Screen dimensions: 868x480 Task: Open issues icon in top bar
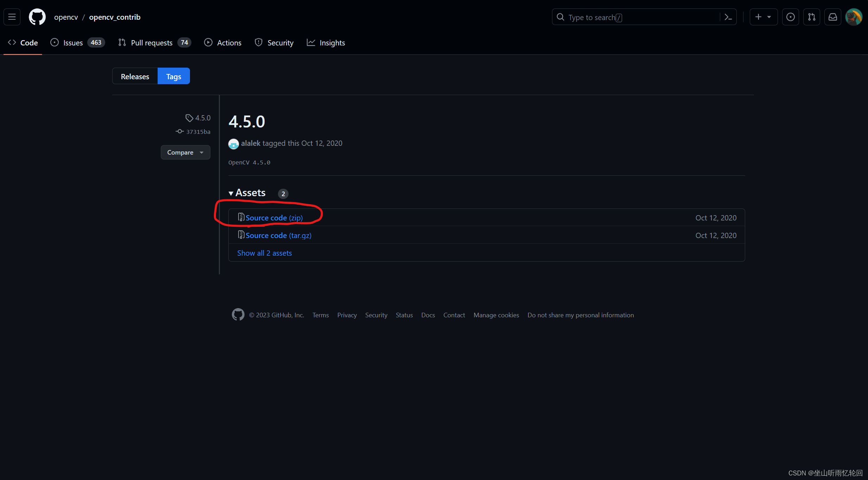tap(790, 17)
